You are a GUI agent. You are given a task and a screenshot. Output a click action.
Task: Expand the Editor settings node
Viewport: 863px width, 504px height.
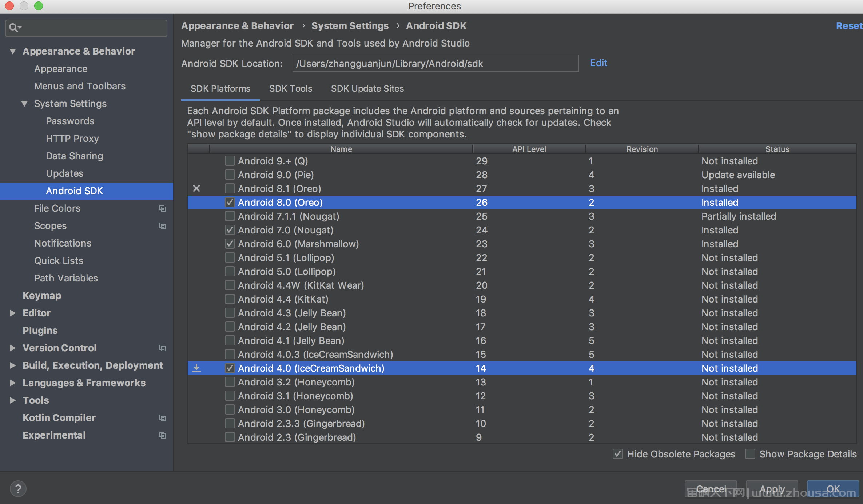click(13, 313)
